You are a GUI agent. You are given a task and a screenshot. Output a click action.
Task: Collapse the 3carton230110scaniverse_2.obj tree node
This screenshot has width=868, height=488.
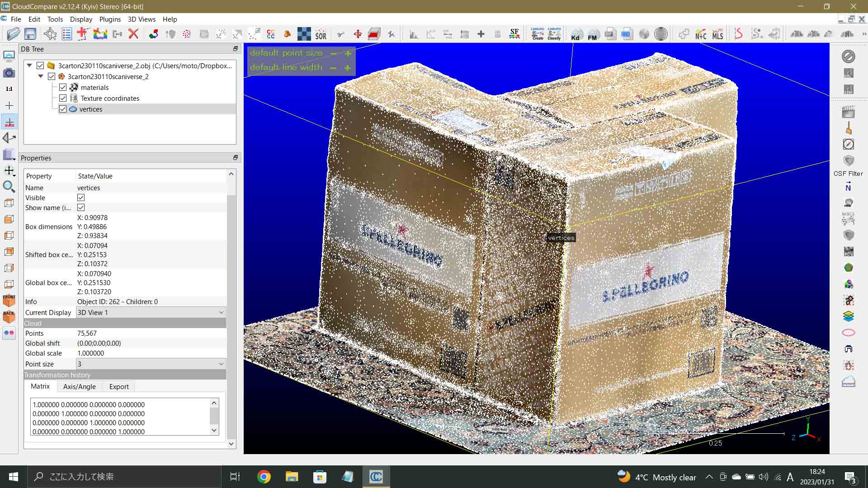coord(29,66)
